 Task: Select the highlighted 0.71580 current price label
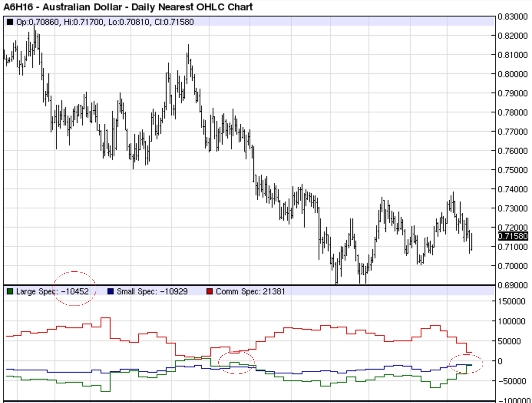[x=513, y=236]
